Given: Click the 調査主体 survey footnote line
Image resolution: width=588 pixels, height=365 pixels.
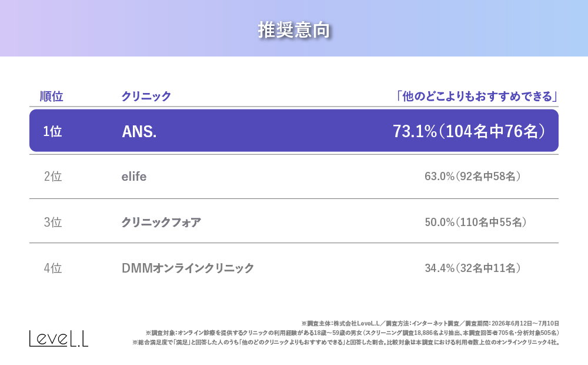Looking at the screenshot, I should tap(430, 323).
